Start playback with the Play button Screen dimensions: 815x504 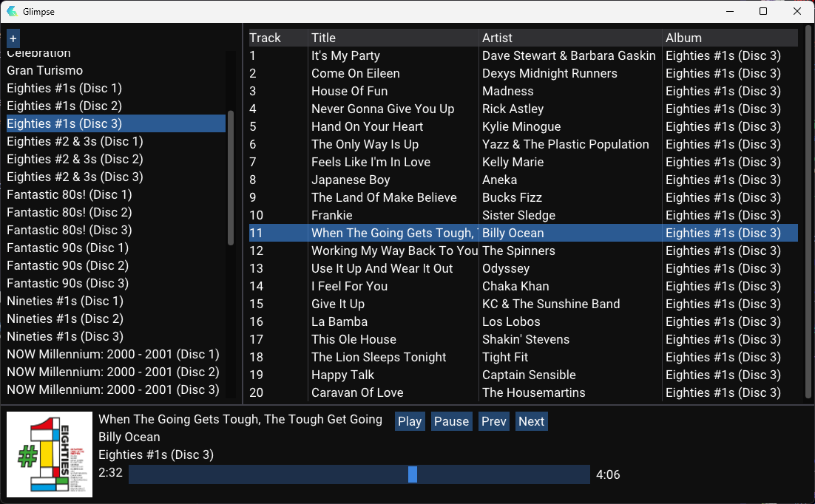410,421
